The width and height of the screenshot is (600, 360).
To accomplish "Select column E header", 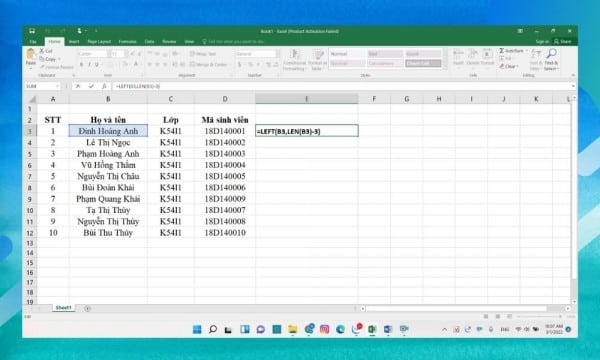I will (x=307, y=99).
